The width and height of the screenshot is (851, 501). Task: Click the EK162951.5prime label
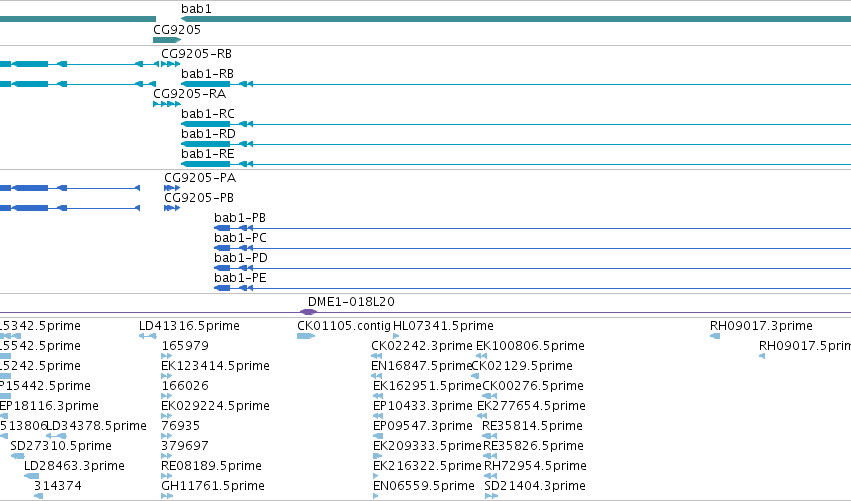427,386
